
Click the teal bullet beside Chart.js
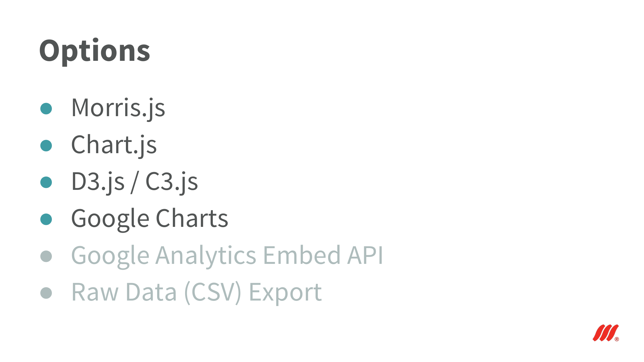click(46, 145)
